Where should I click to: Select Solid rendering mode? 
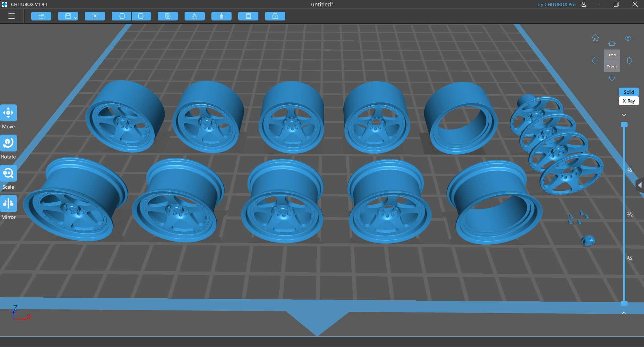[x=629, y=92]
